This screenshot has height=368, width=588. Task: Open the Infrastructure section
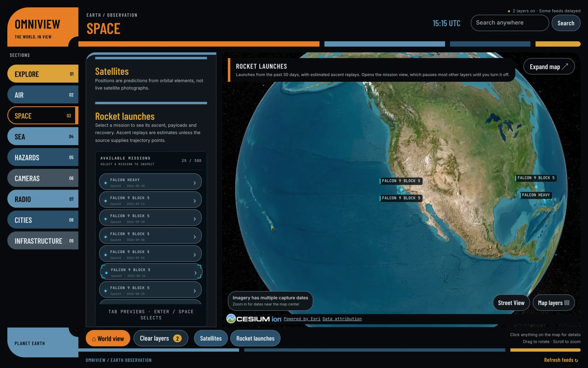click(43, 241)
